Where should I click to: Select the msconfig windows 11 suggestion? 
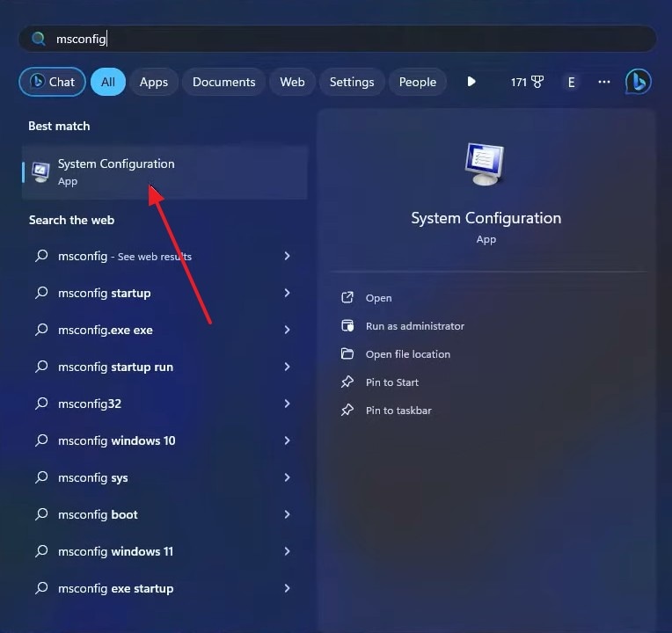click(165, 550)
